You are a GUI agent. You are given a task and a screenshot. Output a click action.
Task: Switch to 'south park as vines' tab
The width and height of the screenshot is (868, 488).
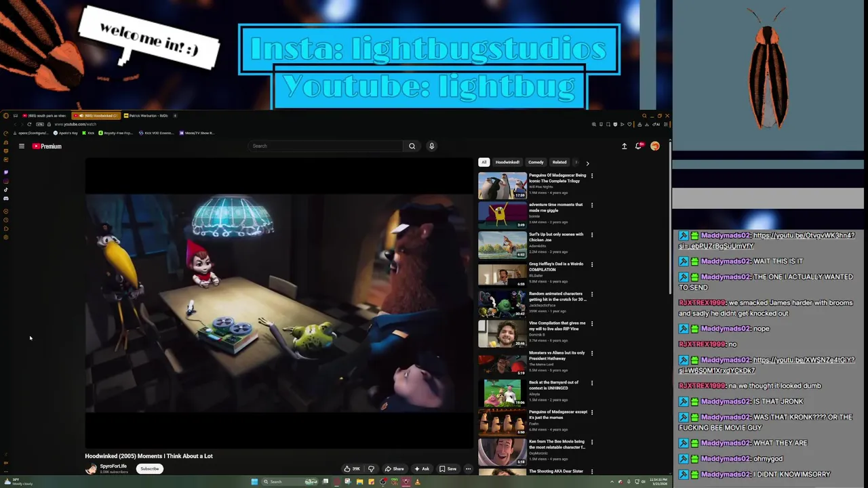45,116
